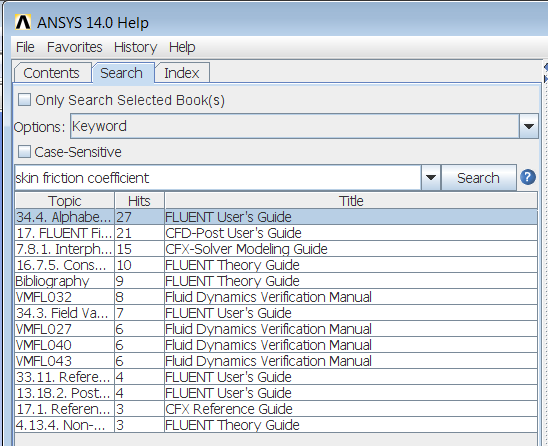
Task: Open the 13.18.2. Post... topic result
Action: point(64,393)
